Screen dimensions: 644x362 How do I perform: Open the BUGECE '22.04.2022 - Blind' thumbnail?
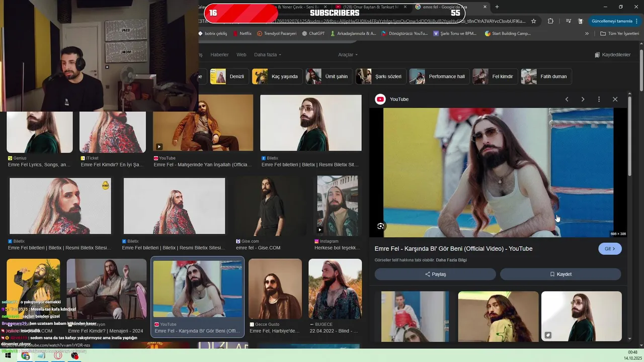(335, 289)
